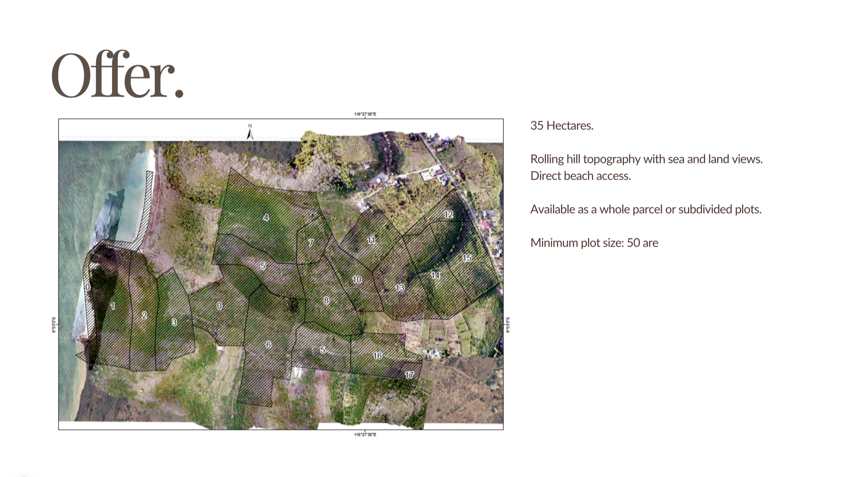Click the north arrow compass icon
Image resolution: width=868 pixels, height=477 pixels.
(x=250, y=134)
